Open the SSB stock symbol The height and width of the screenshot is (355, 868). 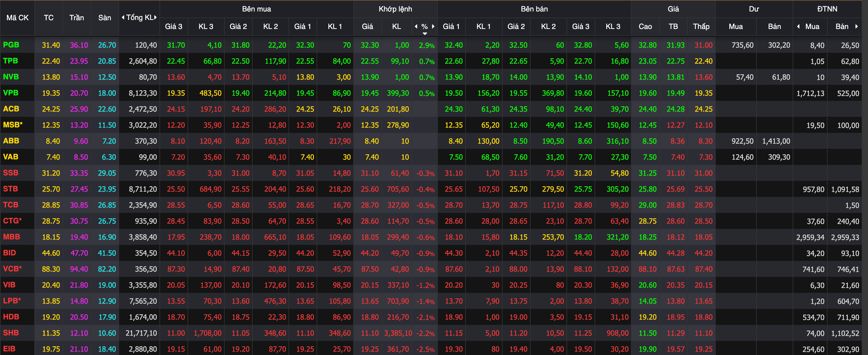pos(11,173)
